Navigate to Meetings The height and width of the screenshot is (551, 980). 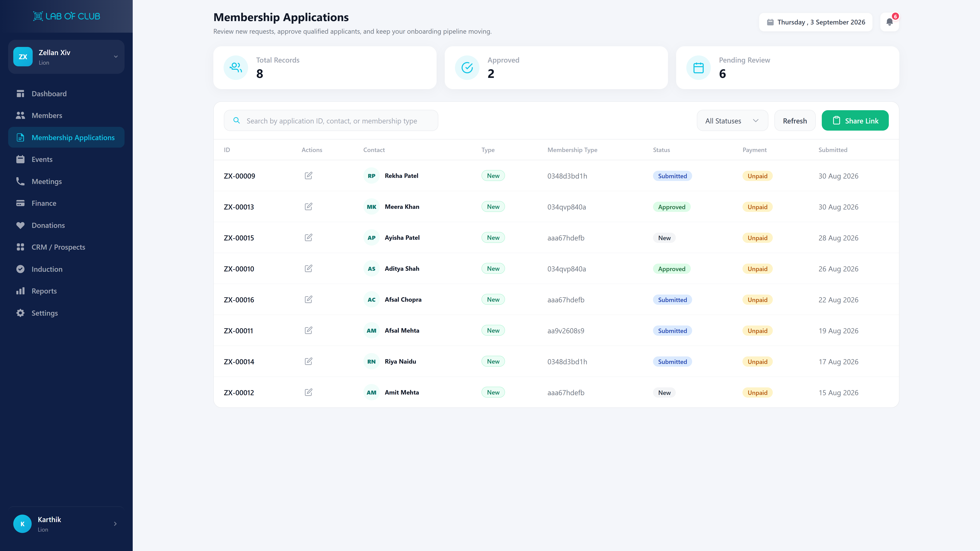[x=66, y=181]
